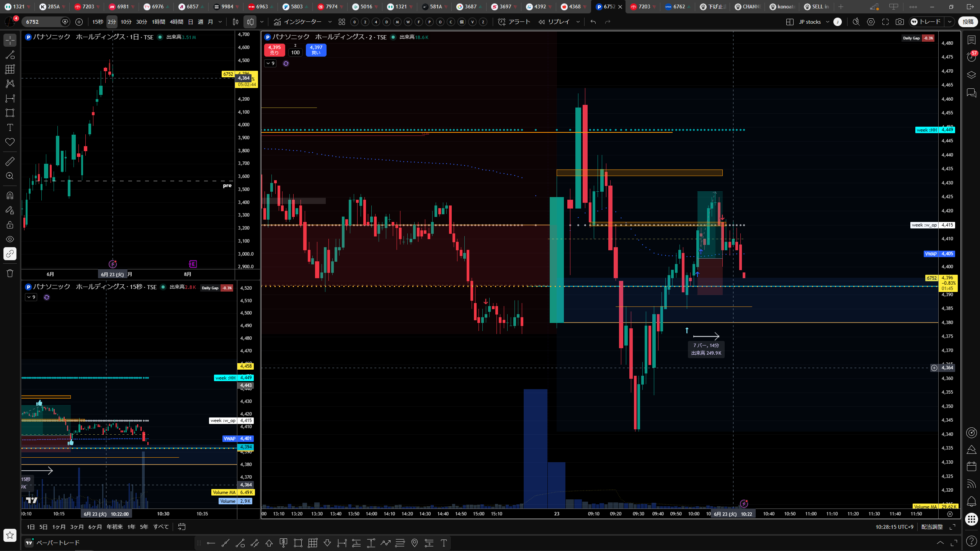980x551 pixels.
Task: Click the アラート button
Action: (514, 22)
